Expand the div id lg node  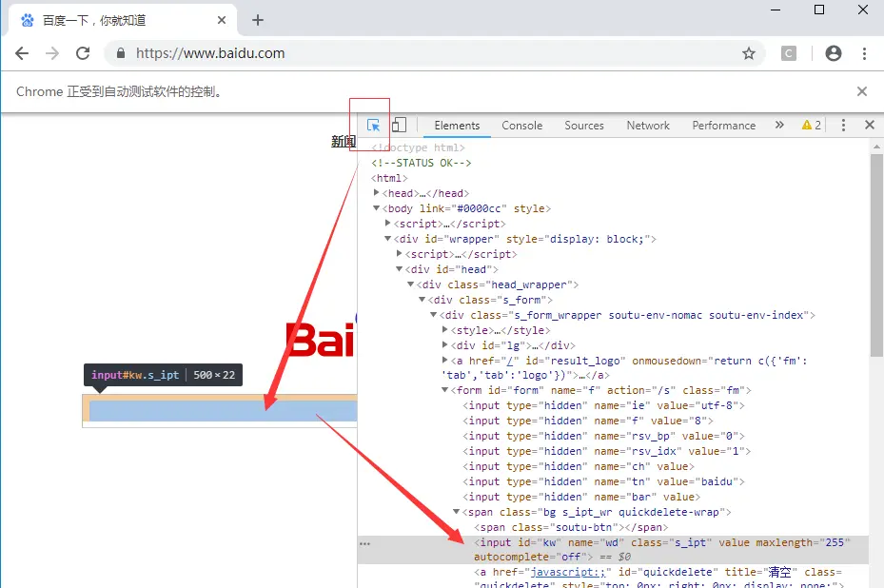coord(444,345)
